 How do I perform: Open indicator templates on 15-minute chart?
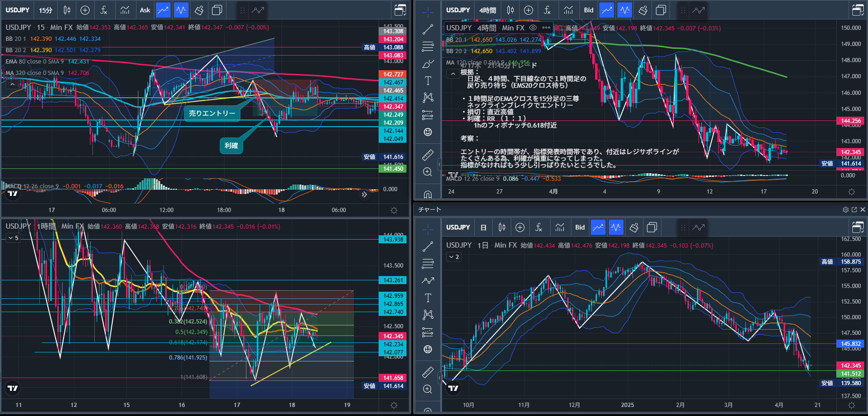click(x=125, y=10)
